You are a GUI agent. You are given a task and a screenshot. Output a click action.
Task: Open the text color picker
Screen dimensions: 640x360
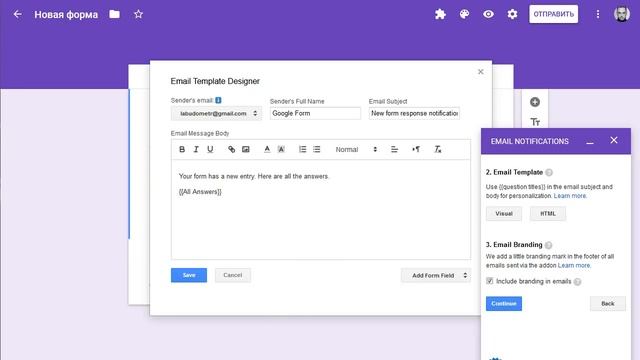[267, 149]
